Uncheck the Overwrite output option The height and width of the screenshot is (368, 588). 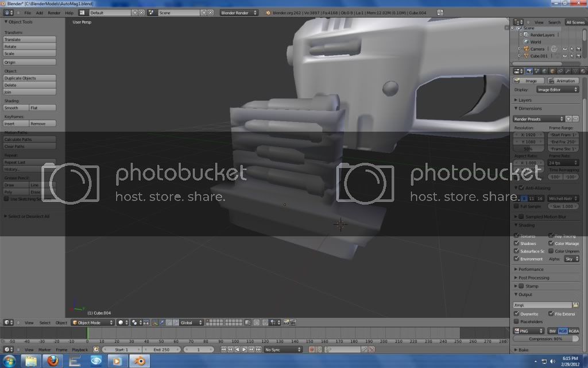516,314
